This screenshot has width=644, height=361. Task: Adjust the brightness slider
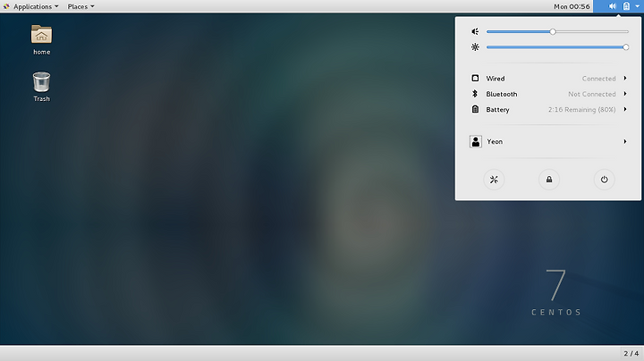(x=557, y=47)
